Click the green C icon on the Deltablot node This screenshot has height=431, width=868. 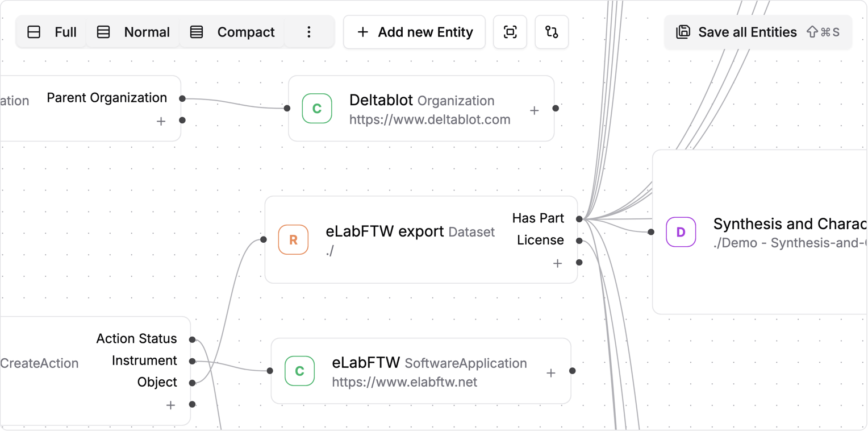click(x=316, y=109)
